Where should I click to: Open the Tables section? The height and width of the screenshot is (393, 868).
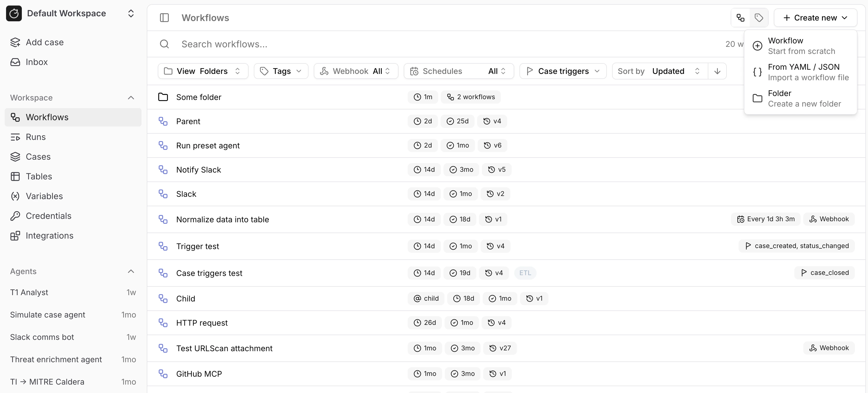pyautogui.click(x=40, y=176)
